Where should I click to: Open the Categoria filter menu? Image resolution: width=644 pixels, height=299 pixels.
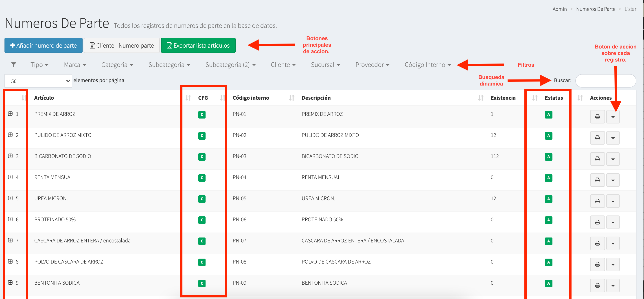117,65
